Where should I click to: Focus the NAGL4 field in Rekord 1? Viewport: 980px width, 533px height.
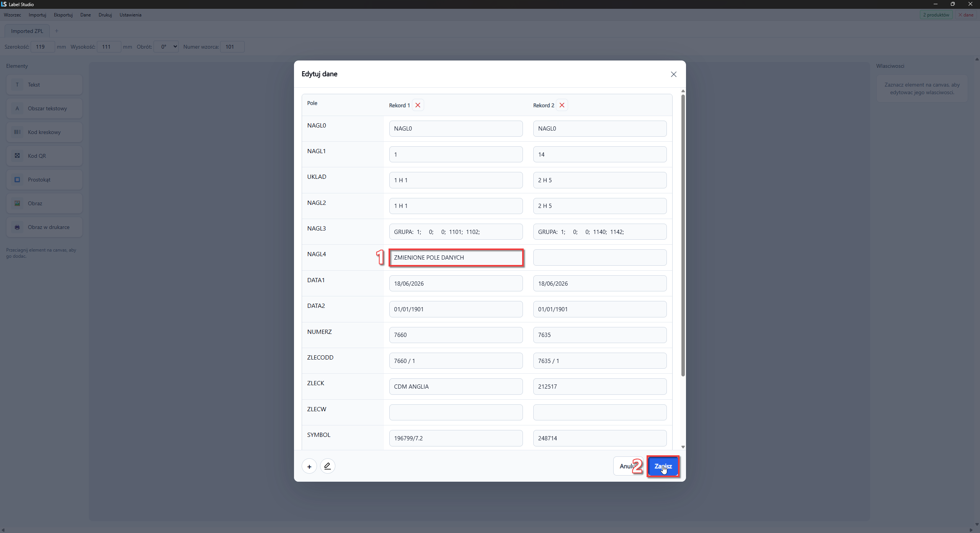(456, 258)
